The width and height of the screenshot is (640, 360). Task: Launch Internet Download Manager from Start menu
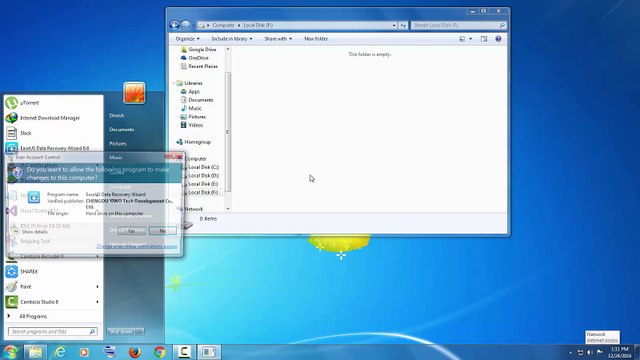(x=53, y=118)
